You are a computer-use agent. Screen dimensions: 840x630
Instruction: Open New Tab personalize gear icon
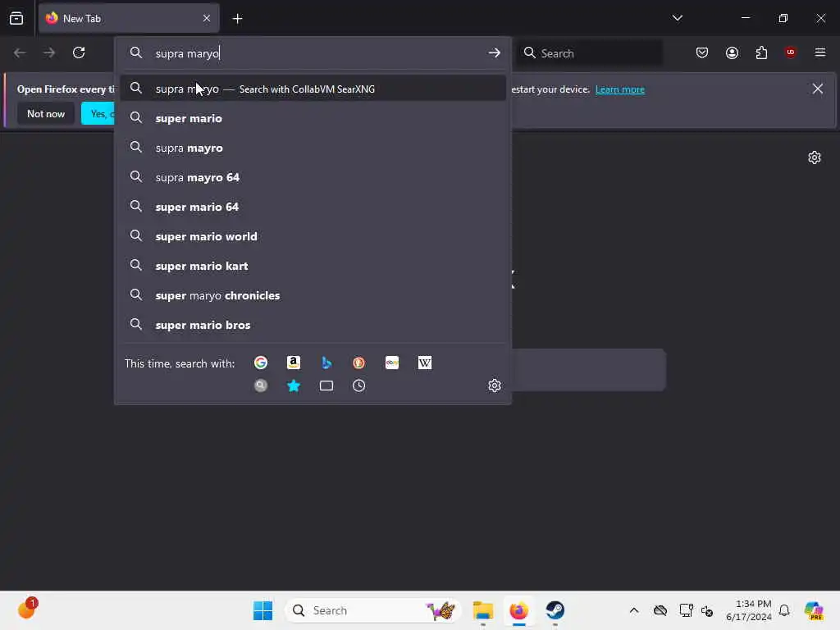815,157
